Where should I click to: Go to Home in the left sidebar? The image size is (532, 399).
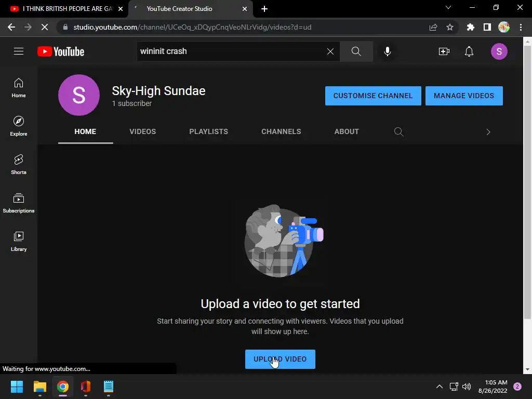(19, 88)
